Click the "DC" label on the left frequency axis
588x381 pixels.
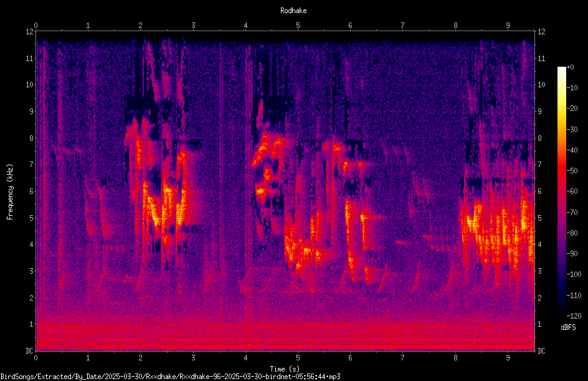coord(29,351)
